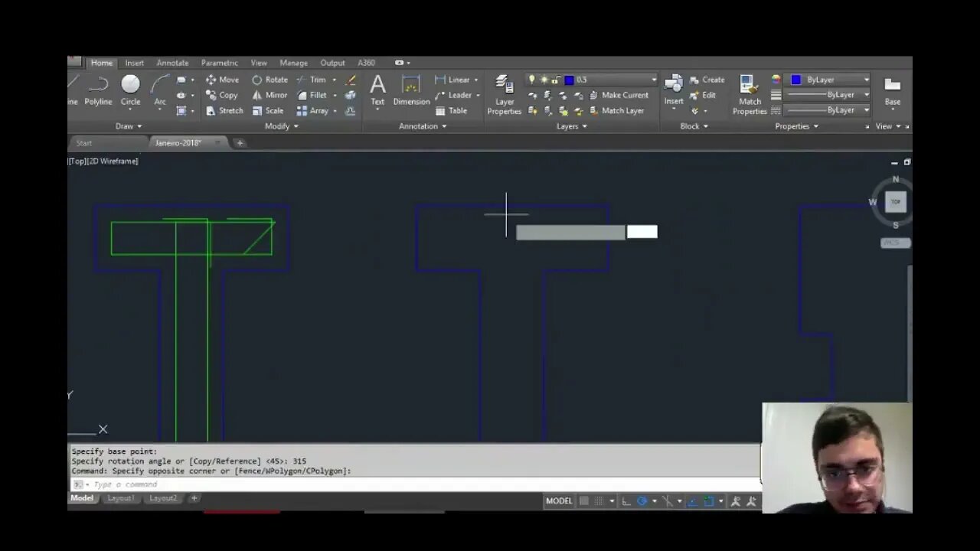Expand the Layers panel
Screen dimensions: 980x551
pos(571,126)
